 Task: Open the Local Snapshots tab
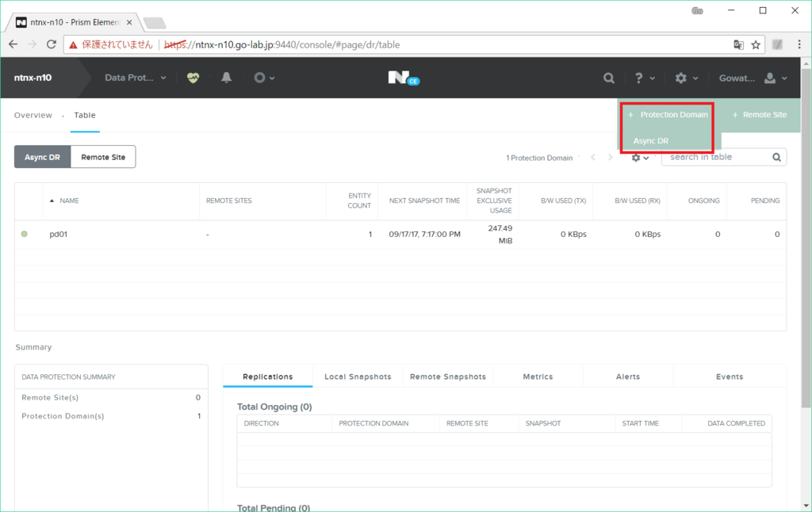pyautogui.click(x=358, y=377)
